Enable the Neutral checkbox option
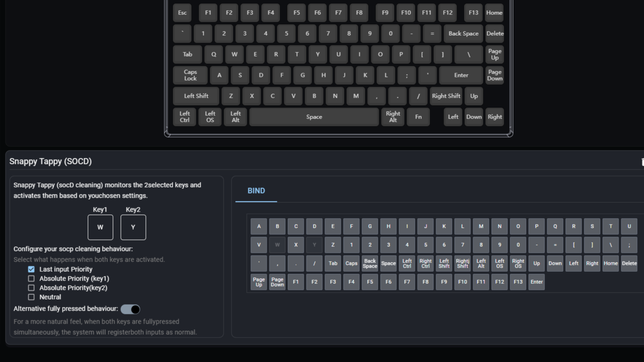Screen dimensions: 644x362 click(x=31, y=297)
